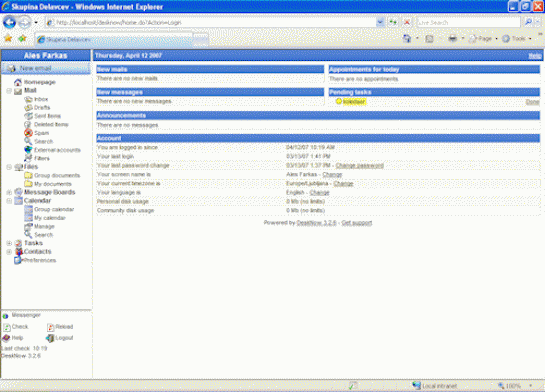545x392 pixels.
Task: Select the Message Boards tree label
Action: tap(49, 192)
